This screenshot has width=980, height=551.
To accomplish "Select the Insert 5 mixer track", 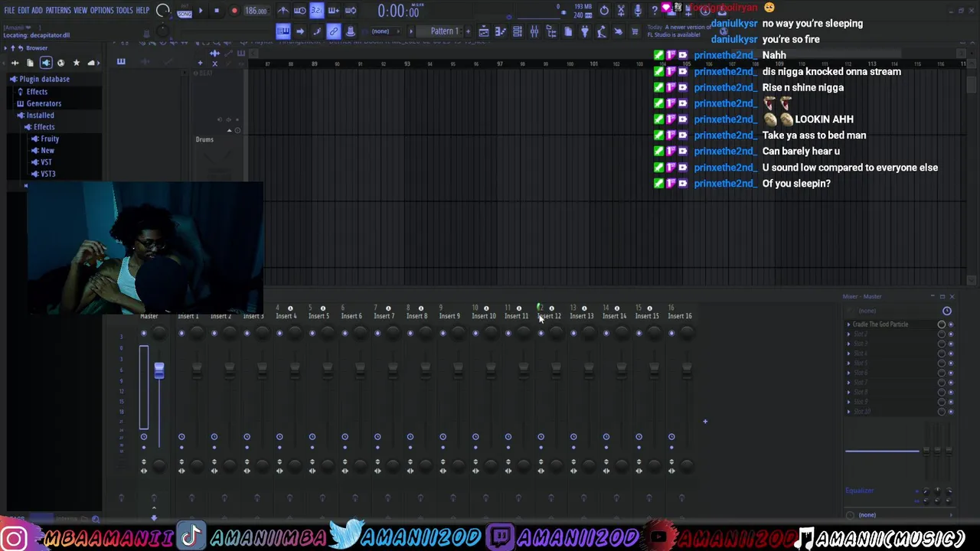I will click(x=318, y=316).
